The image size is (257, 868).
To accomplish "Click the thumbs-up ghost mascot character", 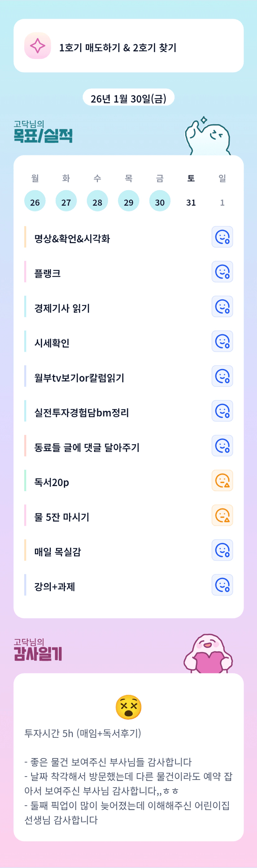I will click(208, 136).
